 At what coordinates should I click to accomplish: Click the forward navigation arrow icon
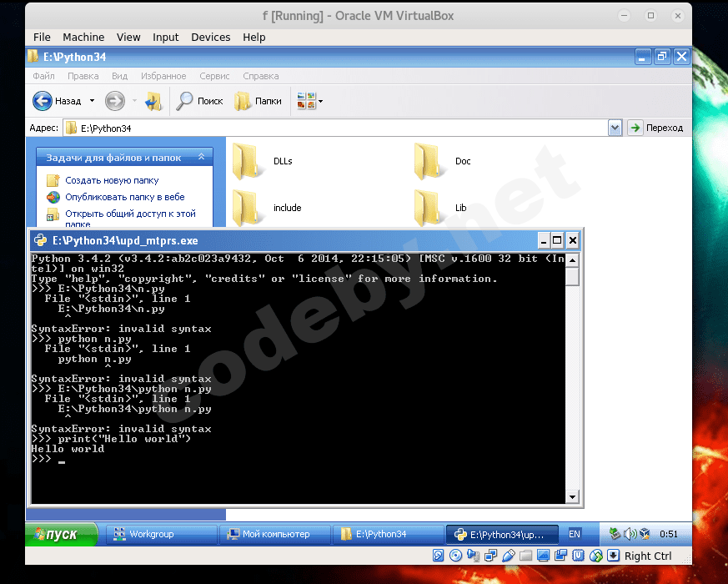[x=115, y=101]
